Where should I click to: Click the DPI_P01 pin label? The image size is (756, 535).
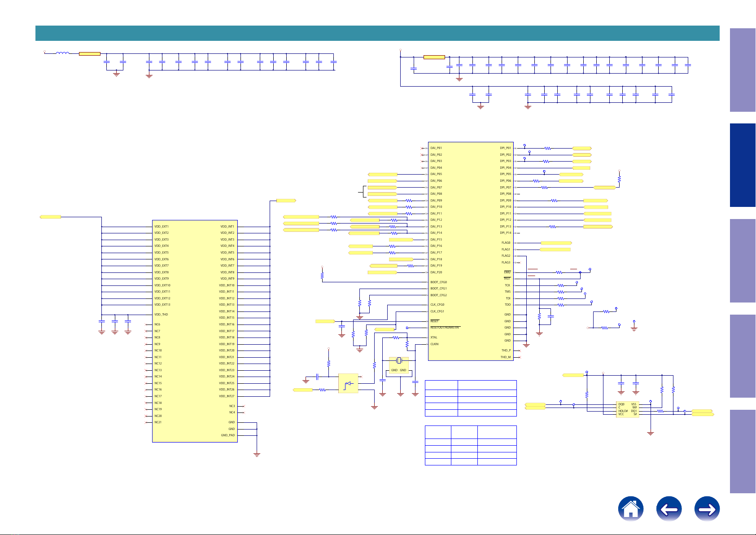[506, 148]
